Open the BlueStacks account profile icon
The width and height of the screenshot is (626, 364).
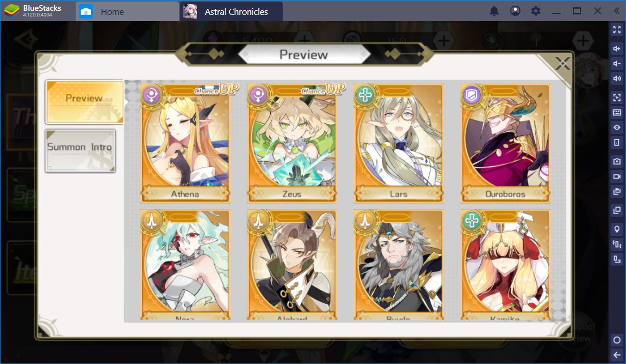point(515,11)
